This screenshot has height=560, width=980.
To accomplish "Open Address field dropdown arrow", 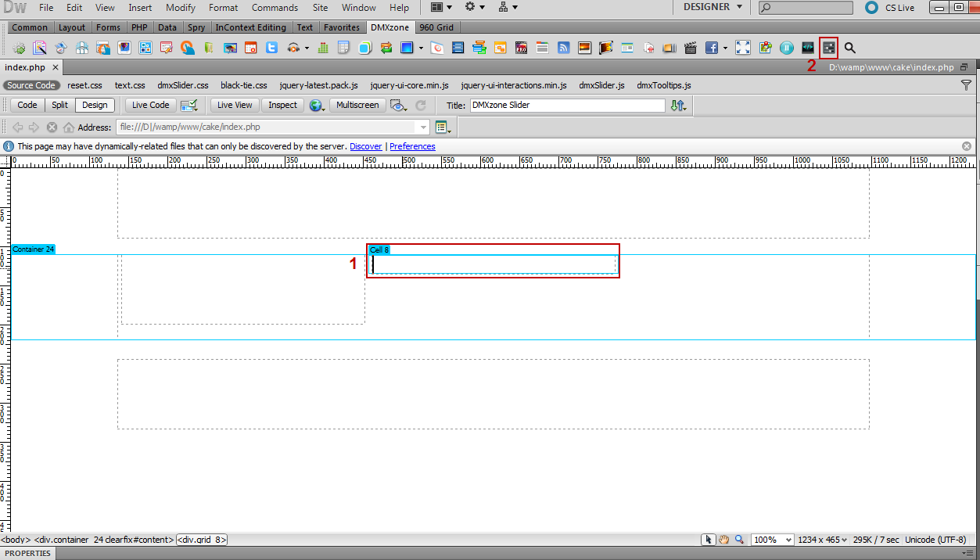I will point(424,127).
